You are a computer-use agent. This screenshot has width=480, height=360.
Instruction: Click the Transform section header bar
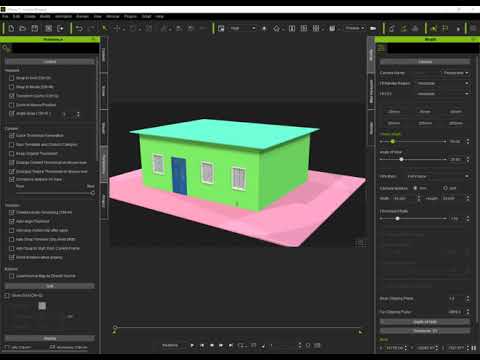pyautogui.click(x=425, y=331)
